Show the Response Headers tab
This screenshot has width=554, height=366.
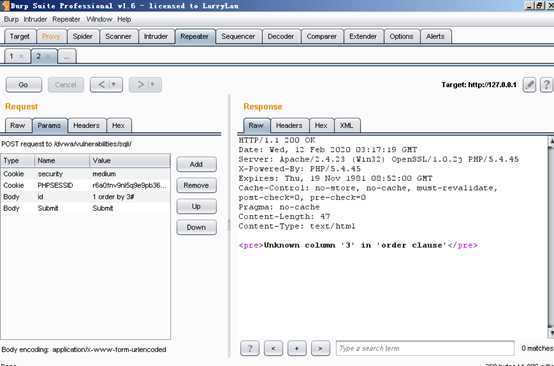pos(289,125)
